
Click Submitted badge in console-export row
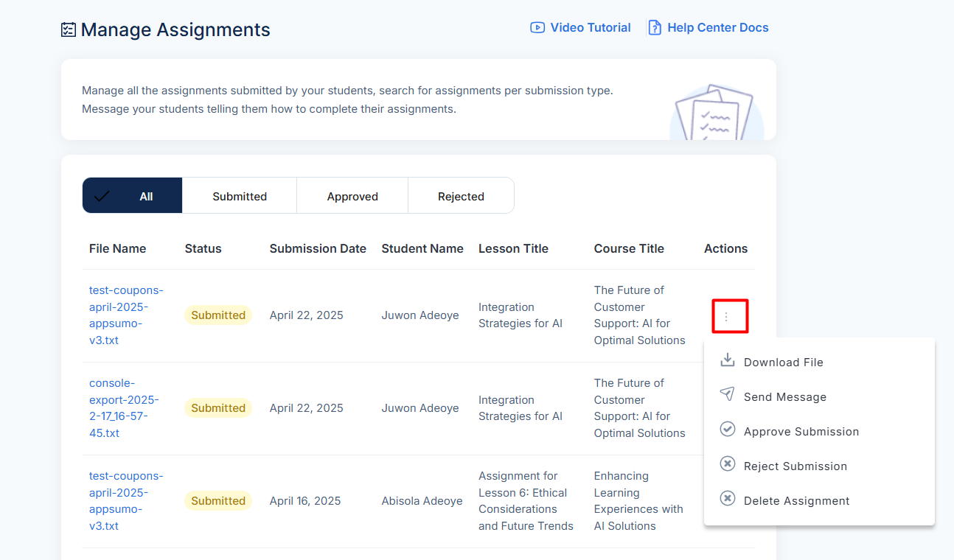pos(218,408)
